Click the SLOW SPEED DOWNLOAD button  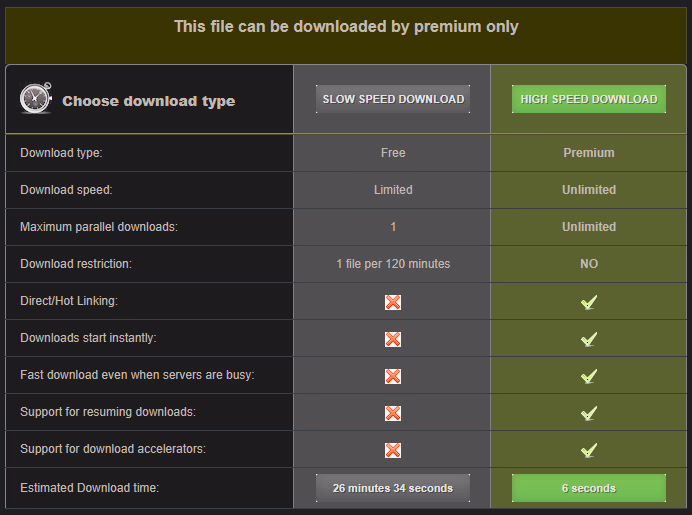pyautogui.click(x=393, y=99)
